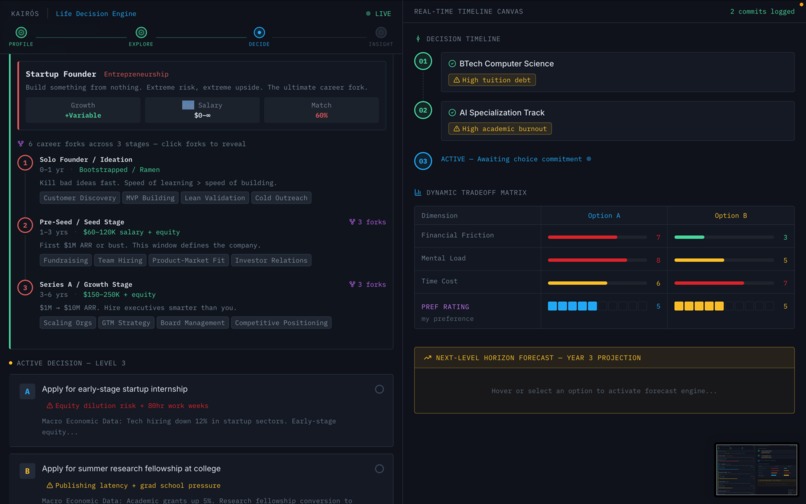Click the Product-Market Fit tag
Screen dimensions: 806x504
click(x=189, y=260)
